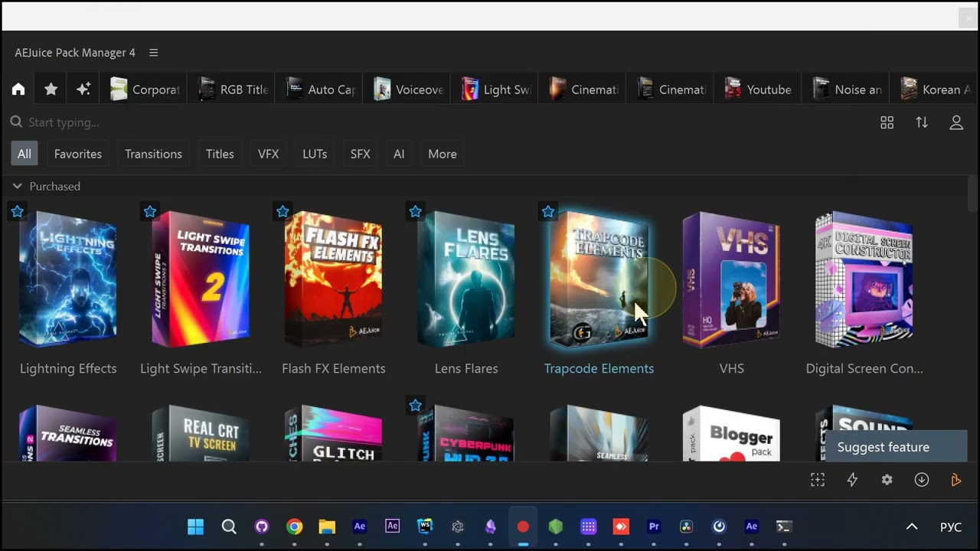The image size is (980, 551).
Task: Select the VFX filter
Action: (x=269, y=154)
